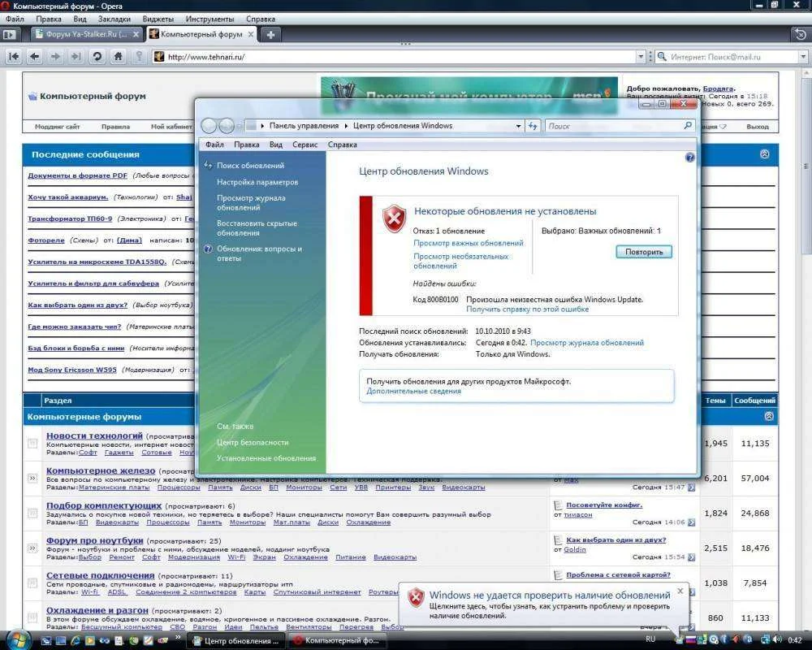
Task: Open Opera's Инструменты menu
Action: [209, 19]
